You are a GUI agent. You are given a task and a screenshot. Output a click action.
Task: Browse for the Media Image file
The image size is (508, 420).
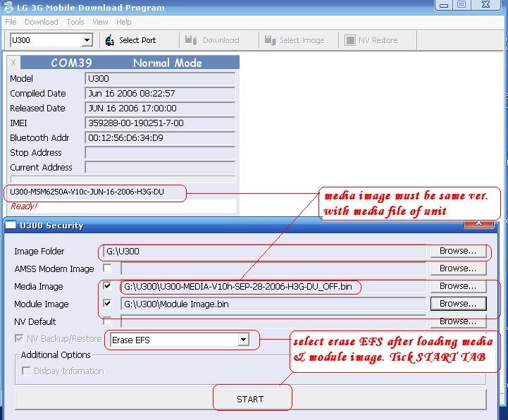[458, 286]
